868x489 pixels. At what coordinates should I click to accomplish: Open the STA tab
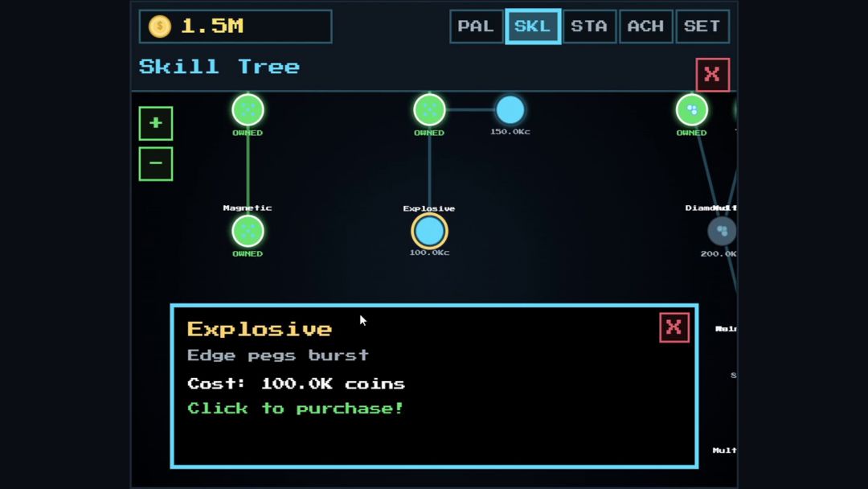[589, 26]
